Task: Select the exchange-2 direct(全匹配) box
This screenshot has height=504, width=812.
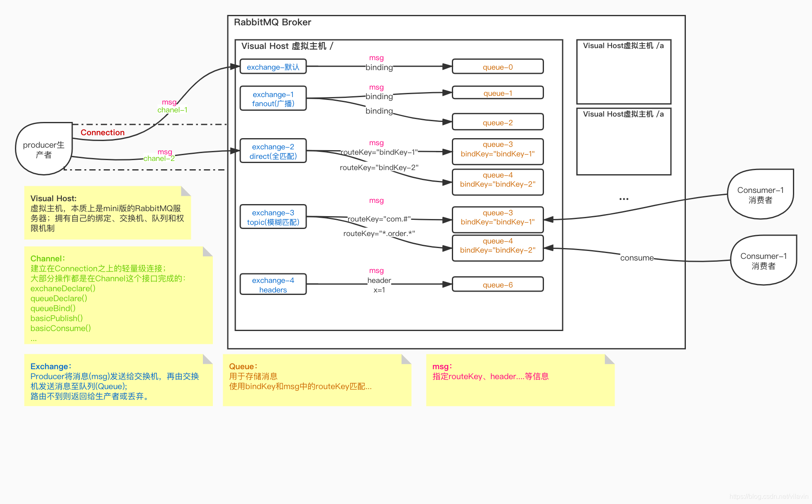Action: (x=273, y=151)
